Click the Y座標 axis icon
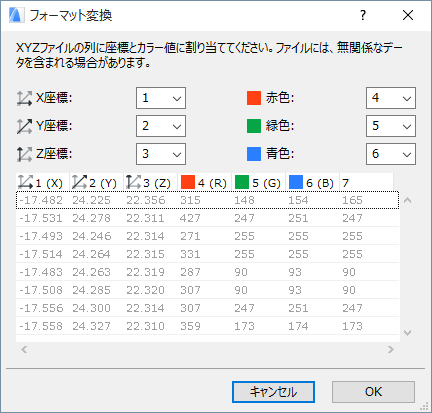 tap(24, 126)
